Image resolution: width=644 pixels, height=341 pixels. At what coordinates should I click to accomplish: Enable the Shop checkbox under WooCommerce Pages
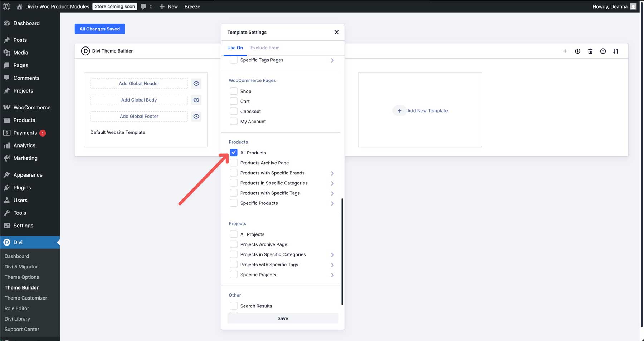coord(234,91)
